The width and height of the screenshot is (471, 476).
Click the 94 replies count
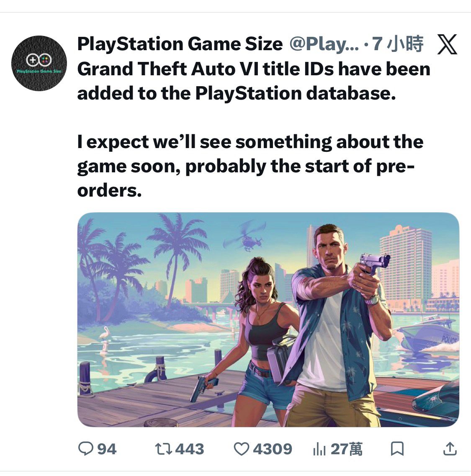[x=107, y=449]
